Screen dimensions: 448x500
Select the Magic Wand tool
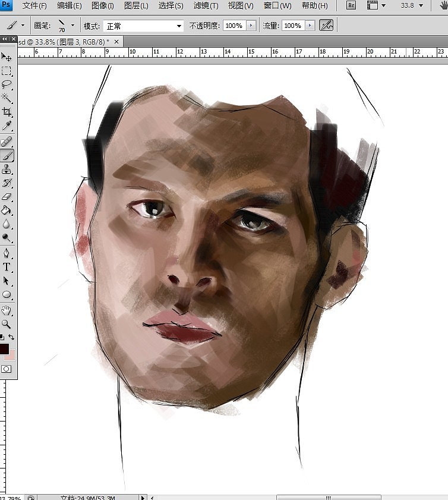tap(7, 98)
